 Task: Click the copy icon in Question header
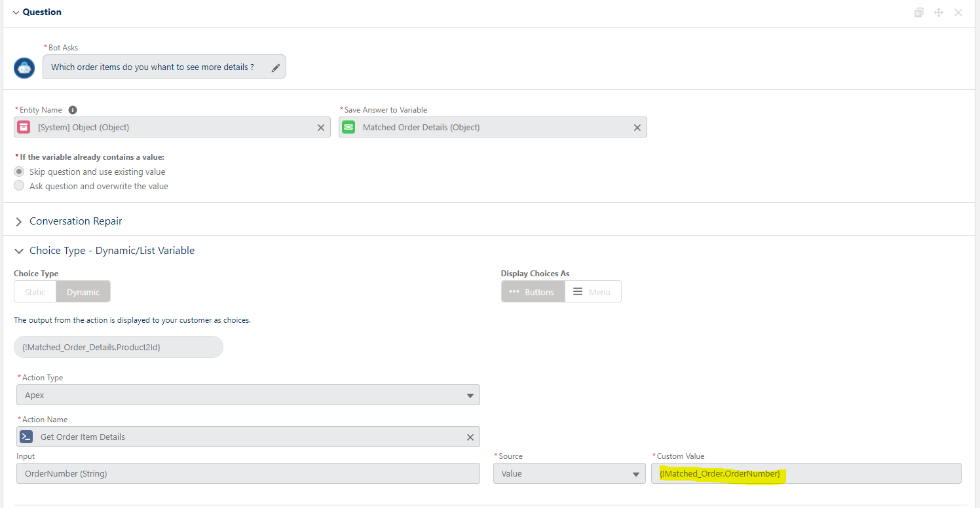pos(919,12)
